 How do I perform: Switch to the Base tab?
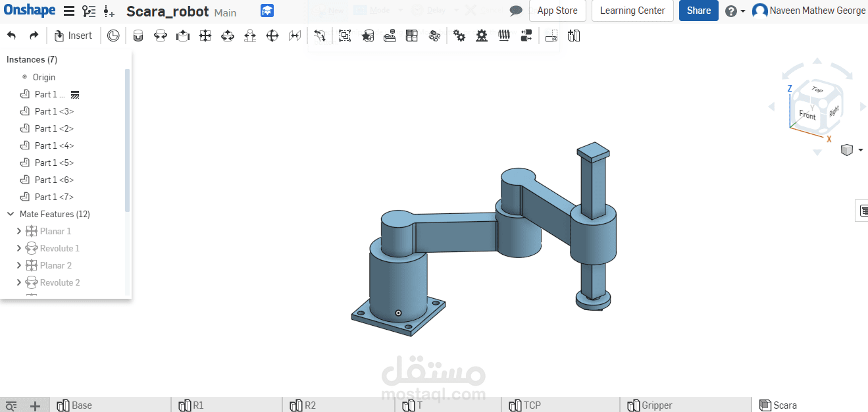112,405
